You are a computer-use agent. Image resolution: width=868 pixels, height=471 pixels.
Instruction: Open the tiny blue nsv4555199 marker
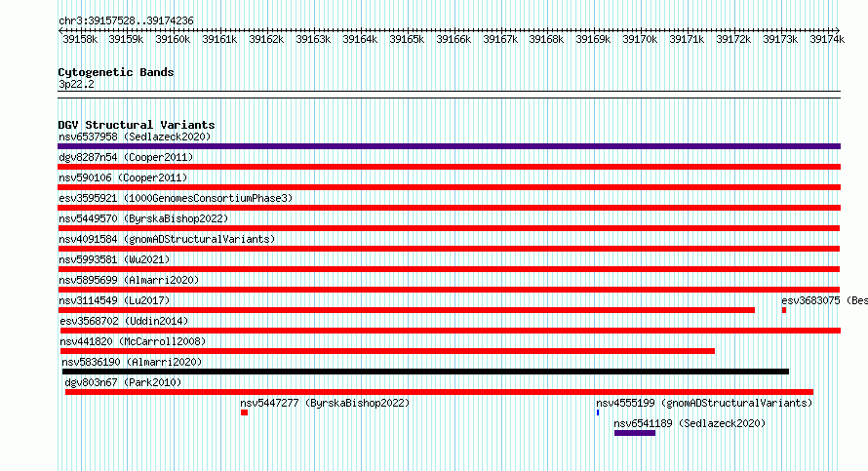[x=598, y=412]
